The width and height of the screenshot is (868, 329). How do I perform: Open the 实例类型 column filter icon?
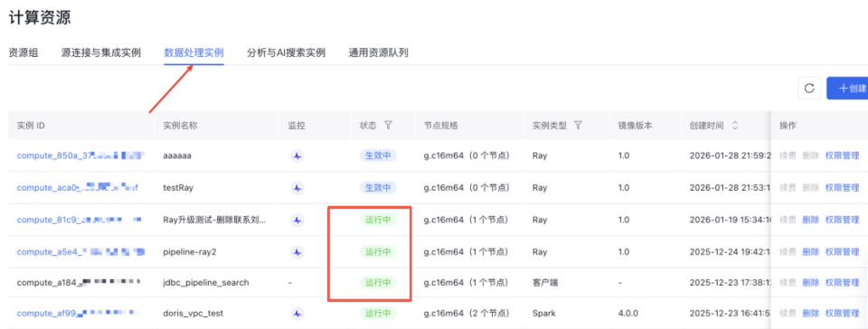578,126
